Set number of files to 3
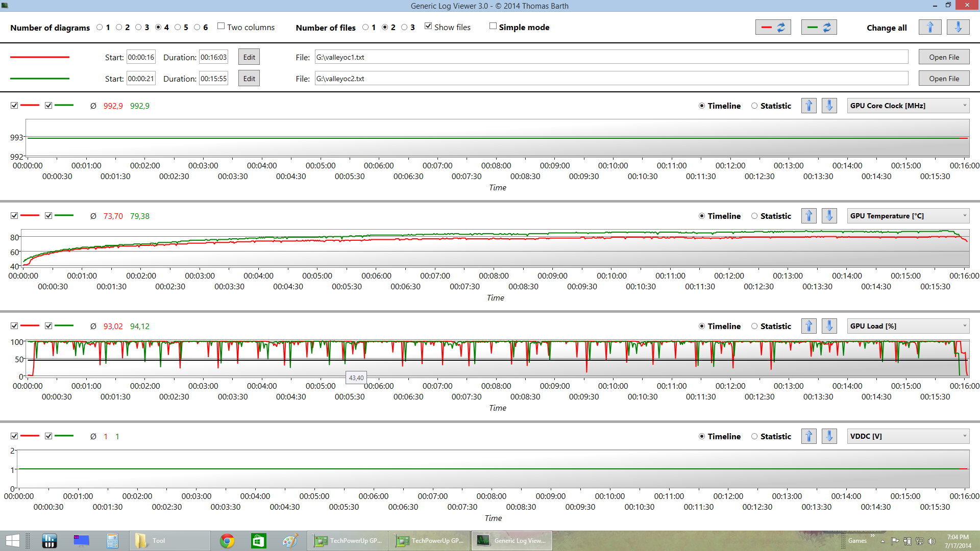The width and height of the screenshot is (980, 551). tap(404, 27)
